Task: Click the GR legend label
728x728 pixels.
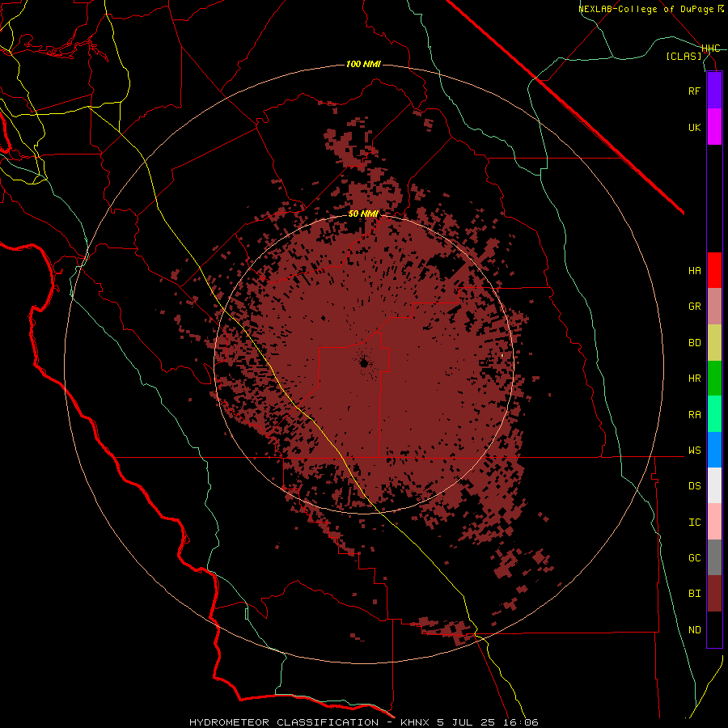Action: tap(694, 307)
